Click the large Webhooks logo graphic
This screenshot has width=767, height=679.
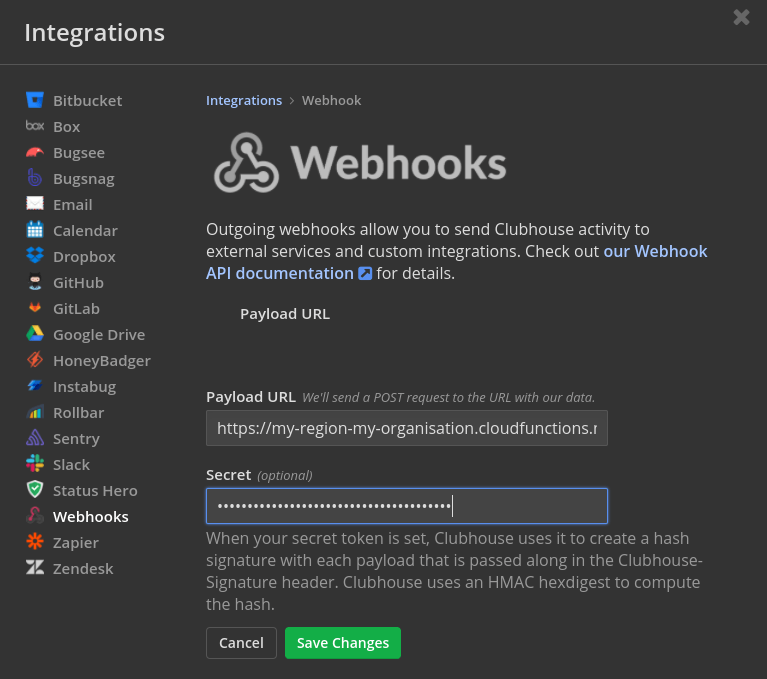coord(361,162)
